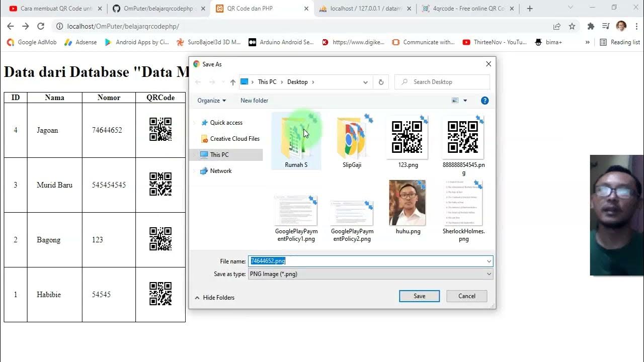644x362 pixels.
Task: Click the Up folder arrow in Save As
Action: click(x=232, y=82)
